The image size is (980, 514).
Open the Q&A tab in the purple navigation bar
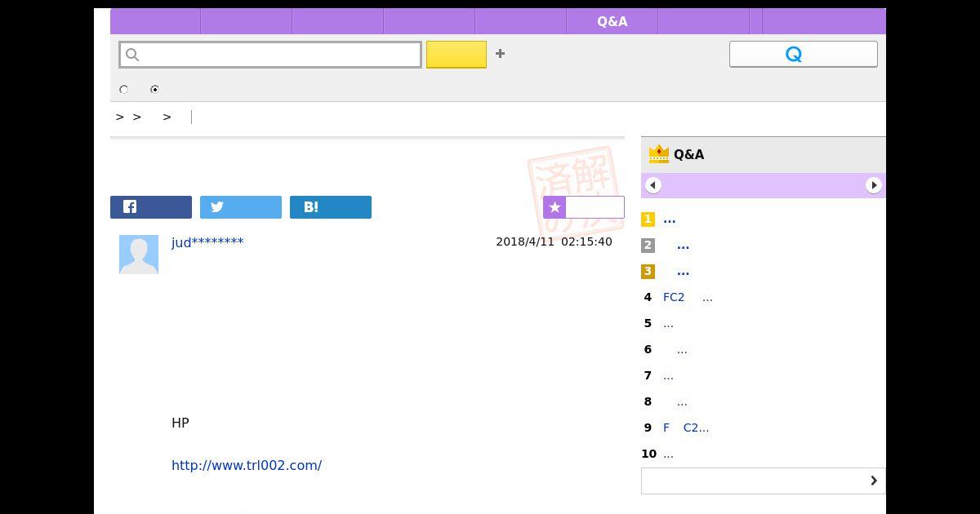point(612,22)
